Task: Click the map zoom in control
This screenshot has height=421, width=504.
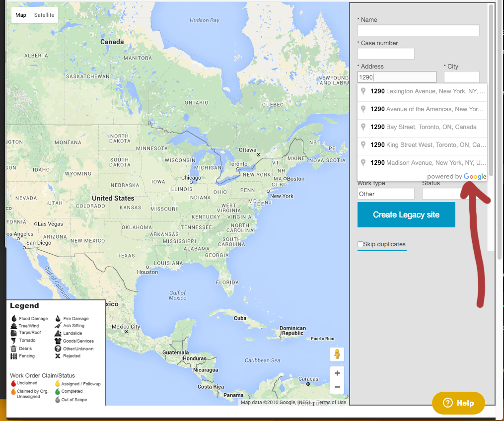Action: click(x=337, y=373)
